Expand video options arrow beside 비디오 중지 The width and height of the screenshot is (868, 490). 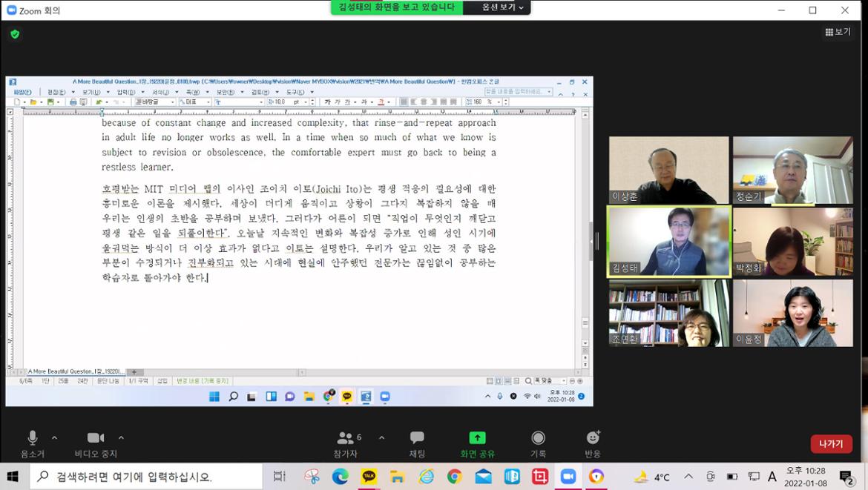tap(121, 437)
